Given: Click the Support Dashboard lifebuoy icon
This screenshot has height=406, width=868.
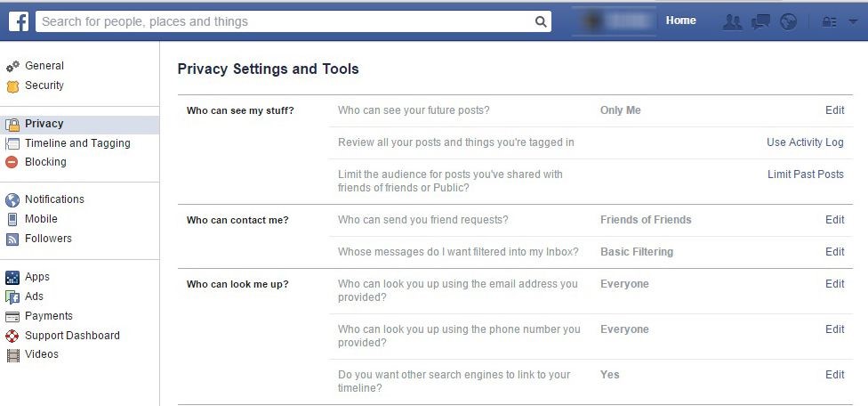Looking at the screenshot, I should pyautogui.click(x=12, y=336).
